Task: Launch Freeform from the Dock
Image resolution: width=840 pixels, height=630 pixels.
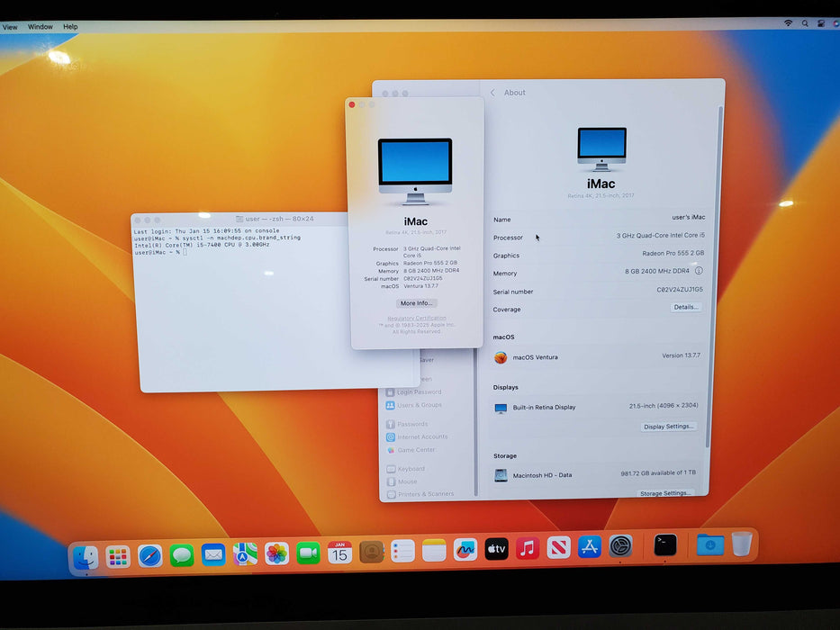Action: 465,550
